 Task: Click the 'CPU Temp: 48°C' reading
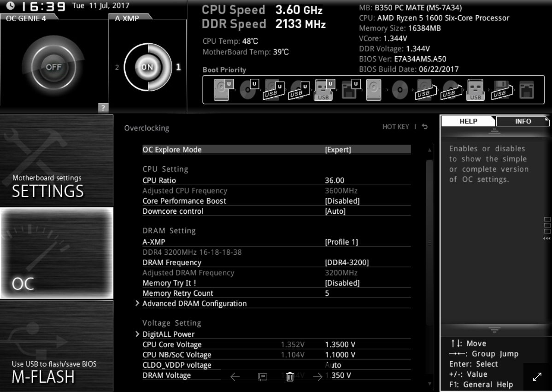tap(230, 41)
